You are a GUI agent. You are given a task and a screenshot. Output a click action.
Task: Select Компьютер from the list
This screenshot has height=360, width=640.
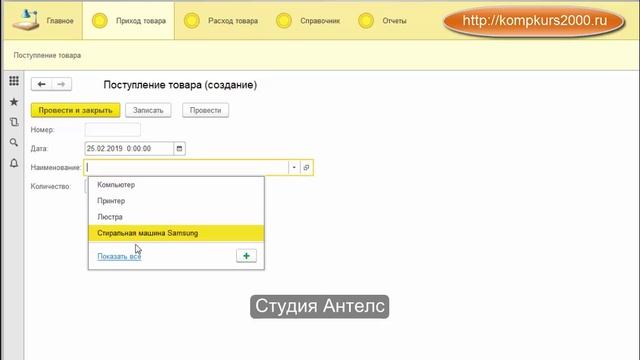point(176,185)
